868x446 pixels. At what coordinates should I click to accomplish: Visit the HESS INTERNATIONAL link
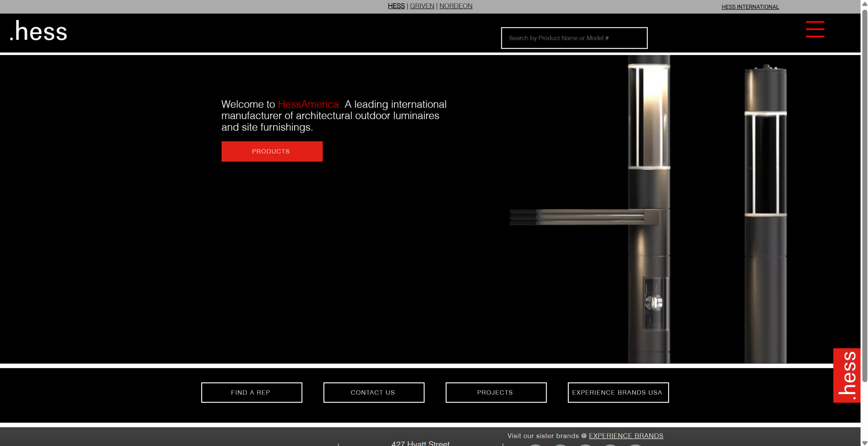click(x=750, y=7)
